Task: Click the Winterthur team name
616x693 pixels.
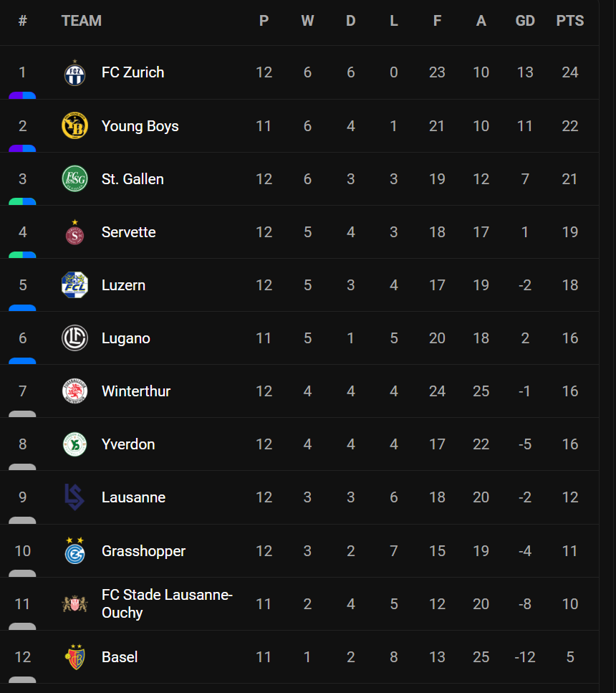Action: tap(136, 391)
